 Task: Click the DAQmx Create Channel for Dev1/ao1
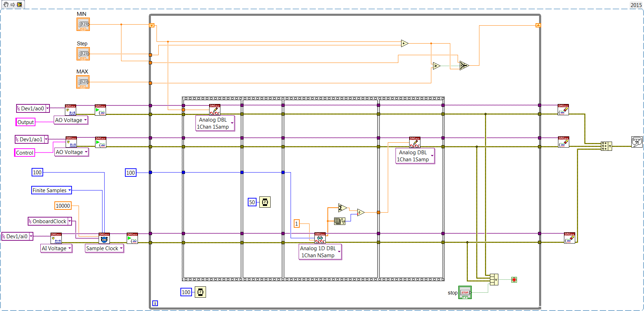point(71,142)
